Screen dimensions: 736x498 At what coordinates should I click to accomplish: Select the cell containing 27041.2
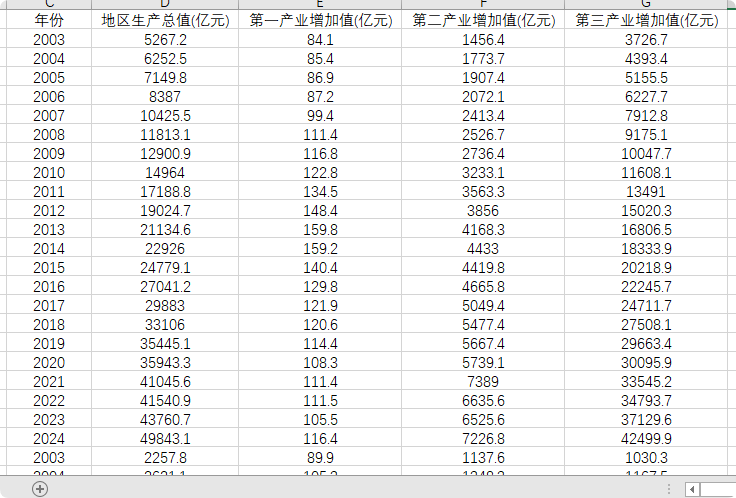[x=165, y=287]
